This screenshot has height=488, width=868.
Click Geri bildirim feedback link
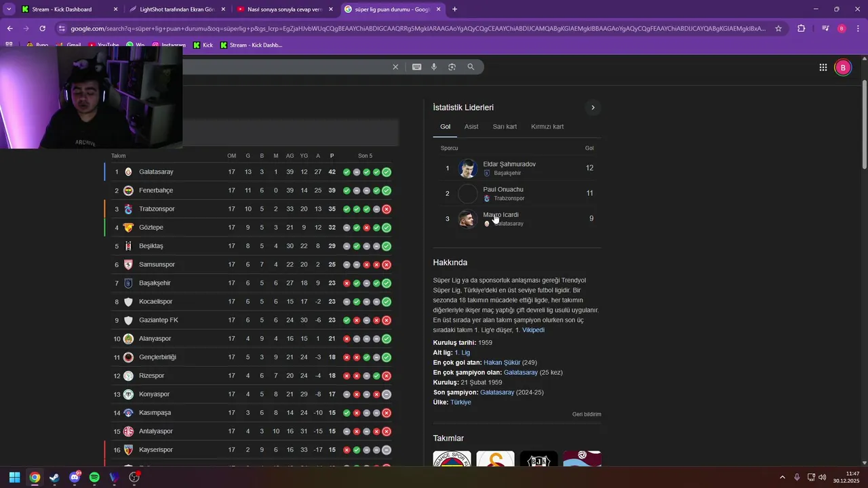tap(587, 414)
